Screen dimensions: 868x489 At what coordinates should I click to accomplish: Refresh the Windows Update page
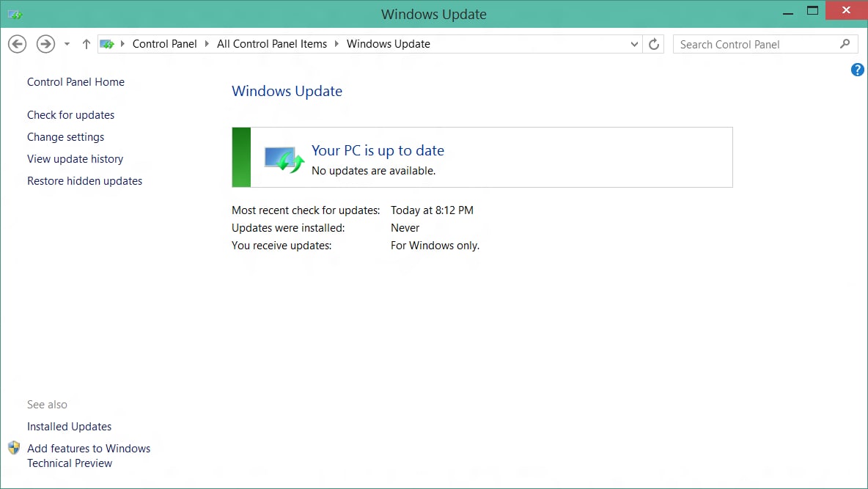[x=654, y=44]
